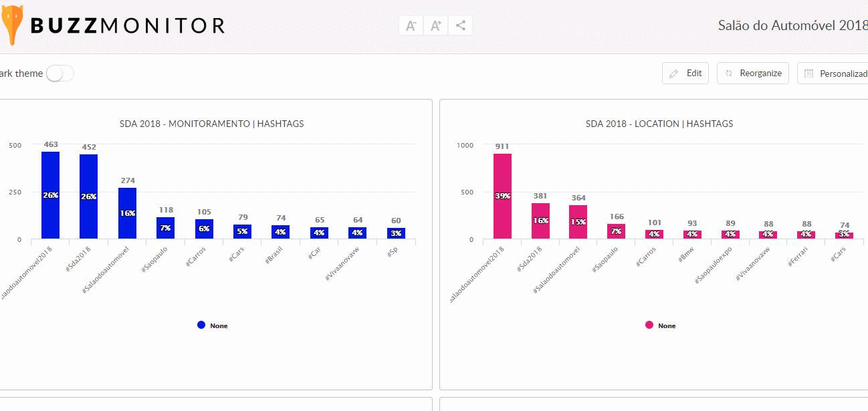Image resolution: width=868 pixels, height=411 pixels.
Task: Click the refresh icon beside Reorganize
Action: coord(729,74)
